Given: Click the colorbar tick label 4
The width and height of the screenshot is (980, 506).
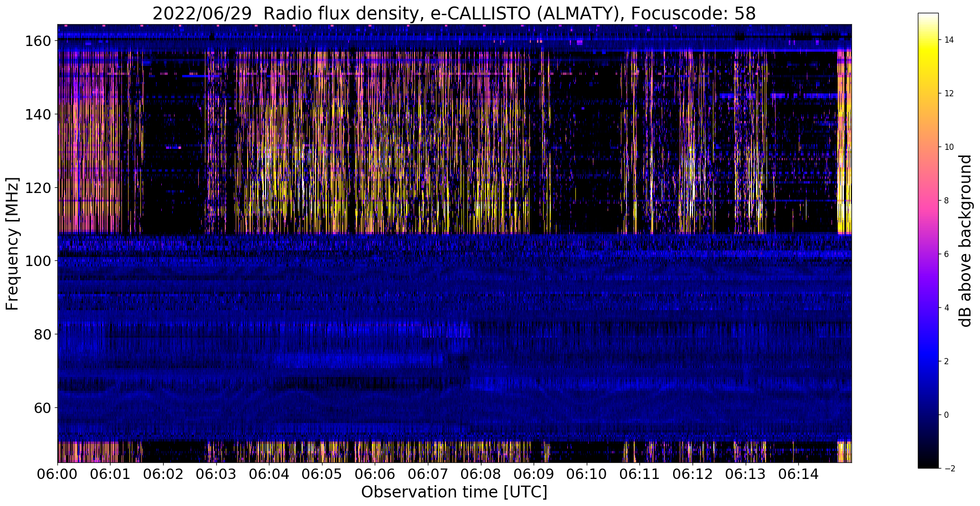Looking at the screenshot, I should 947,308.
